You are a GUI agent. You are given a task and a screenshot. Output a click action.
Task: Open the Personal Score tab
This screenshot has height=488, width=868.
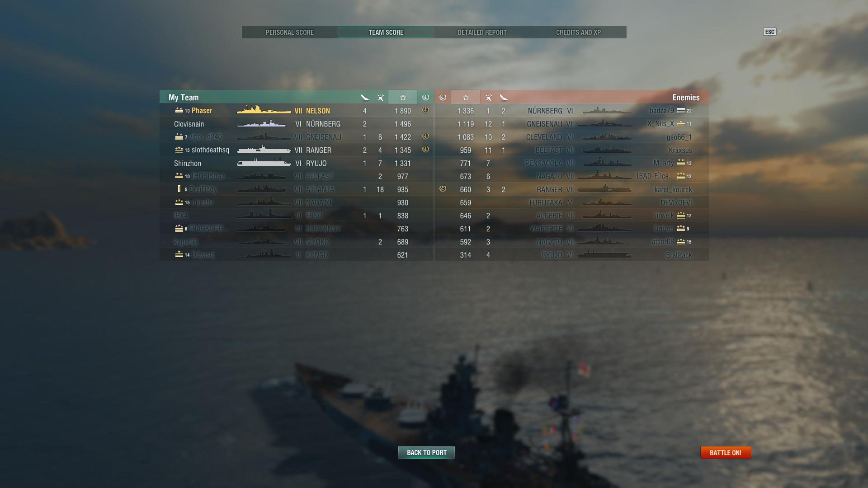tap(290, 33)
